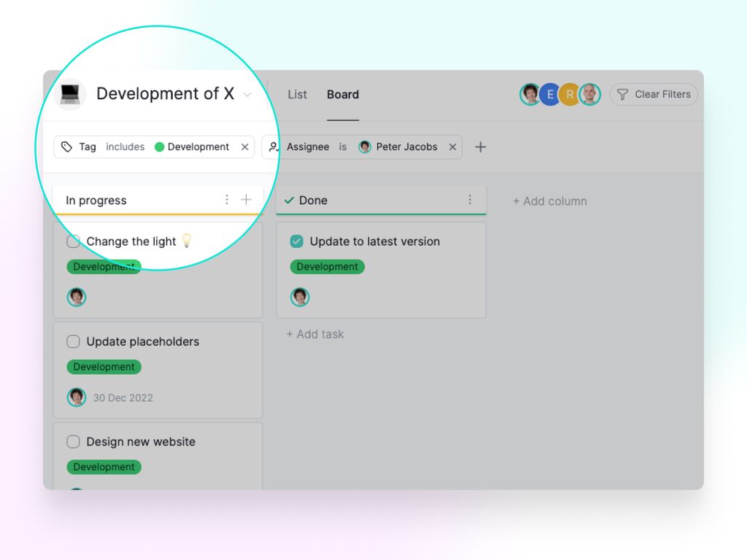Click the 30 Dec 2022 due date
This screenshot has height=560, width=747.
123,398
